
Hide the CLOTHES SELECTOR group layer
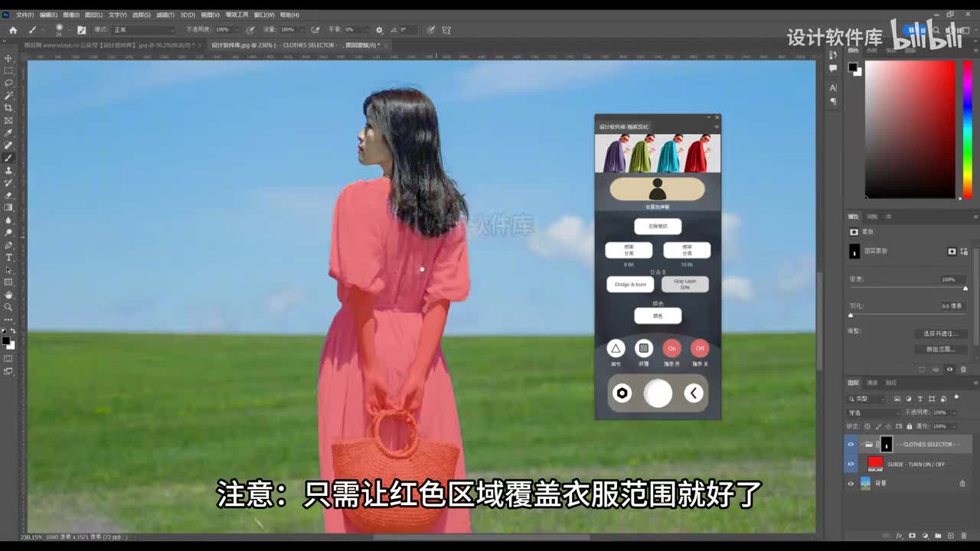[x=851, y=444]
